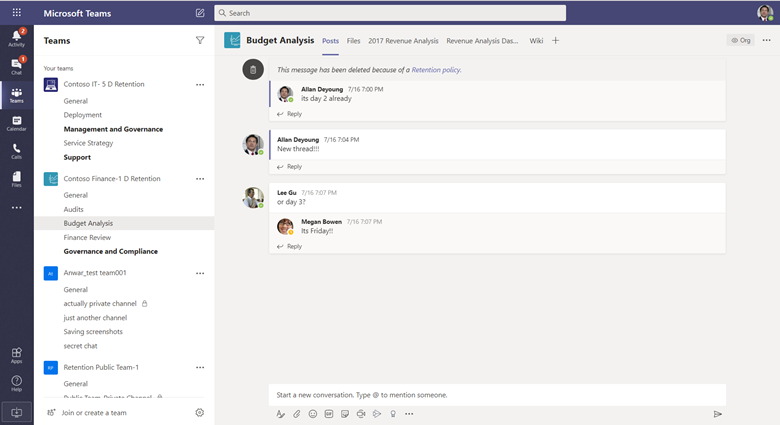Open profile avatar at top right
This screenshot has height=425, width=780.
pyautogui.click(x=765, y=13)
